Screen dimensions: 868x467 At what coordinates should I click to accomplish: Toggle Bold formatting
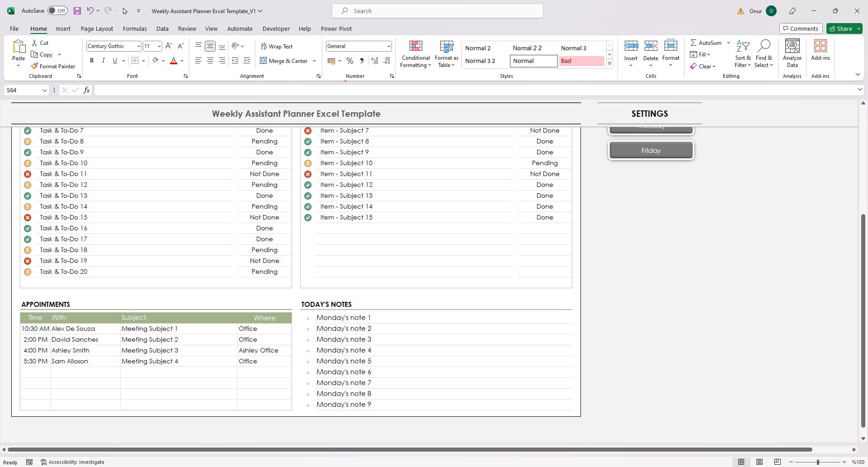click(91, 60)
